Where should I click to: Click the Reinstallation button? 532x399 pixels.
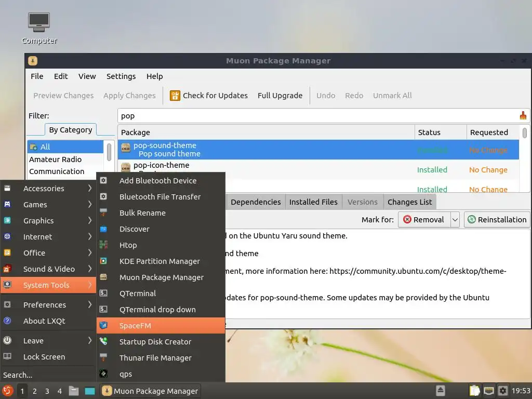497,220
